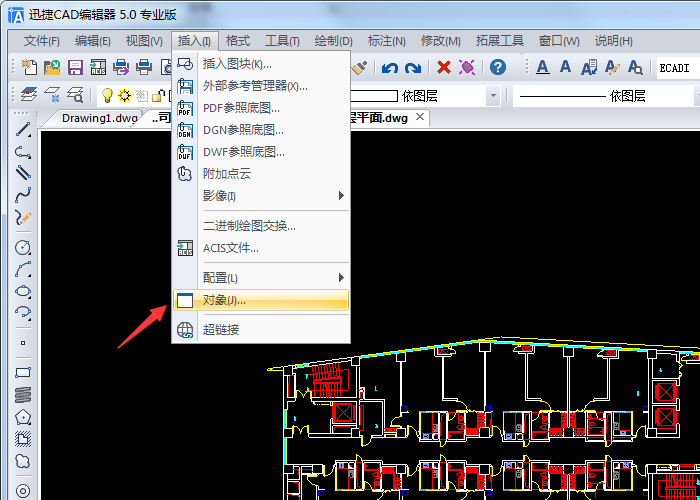Open the color 依图层 dropdown arrow

[x=493, y=96]
